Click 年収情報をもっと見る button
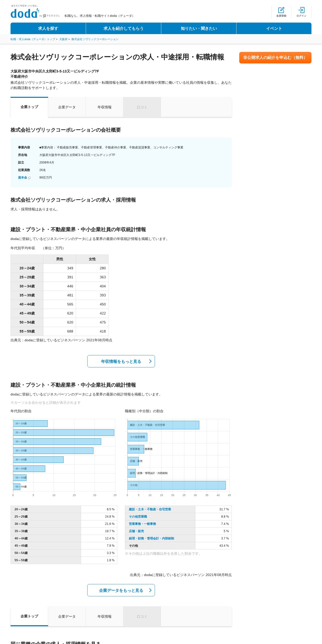 [x=121, y=361]
